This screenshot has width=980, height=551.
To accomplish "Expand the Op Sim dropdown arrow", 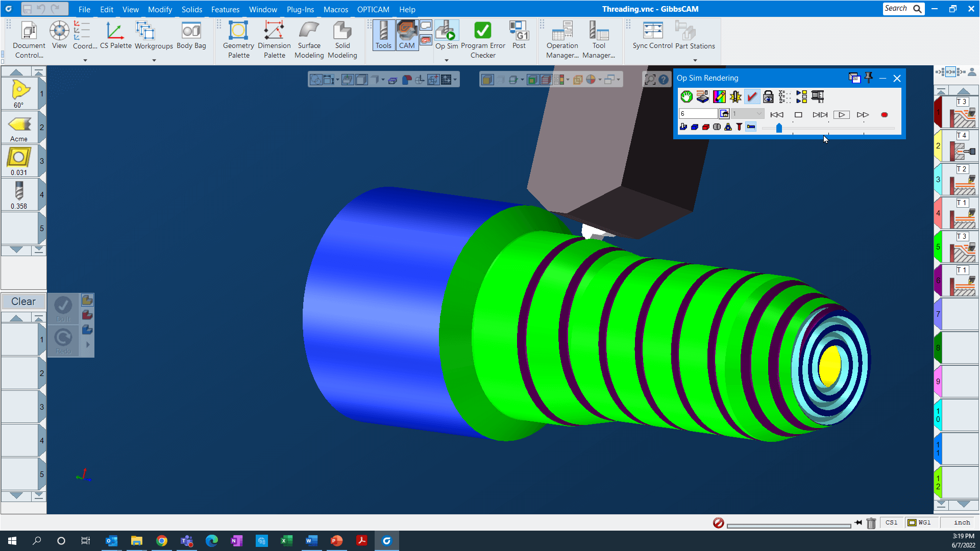I will point(447,60).
